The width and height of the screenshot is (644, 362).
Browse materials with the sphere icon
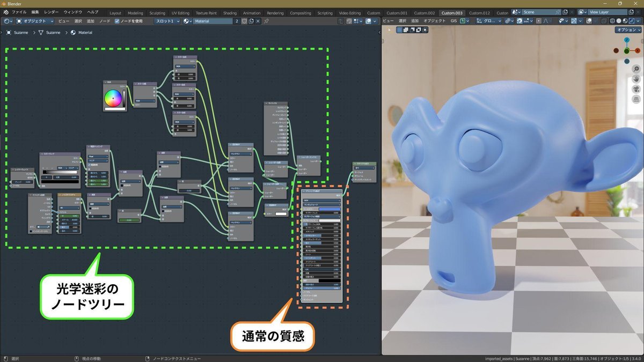click(x=188, y=21)
